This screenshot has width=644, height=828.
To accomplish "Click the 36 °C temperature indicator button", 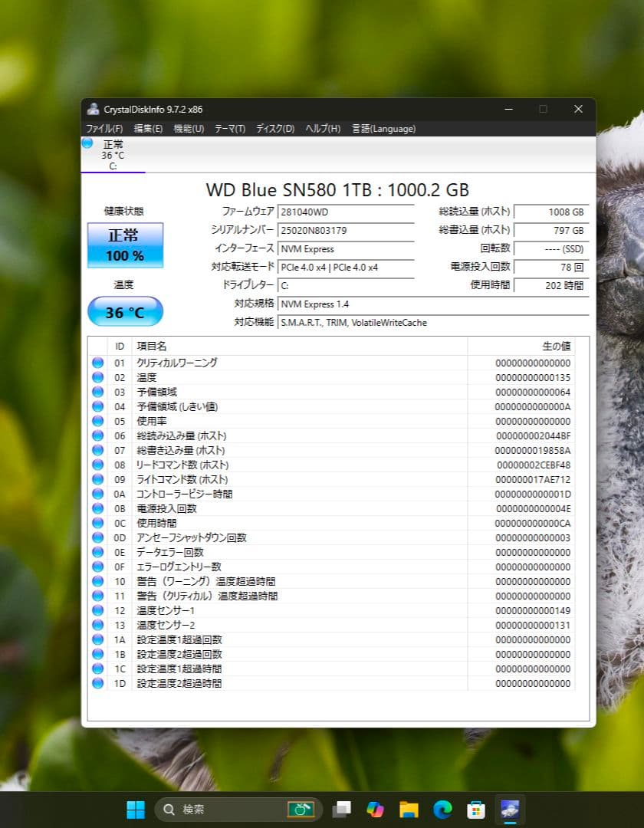I will pos(125,312).
